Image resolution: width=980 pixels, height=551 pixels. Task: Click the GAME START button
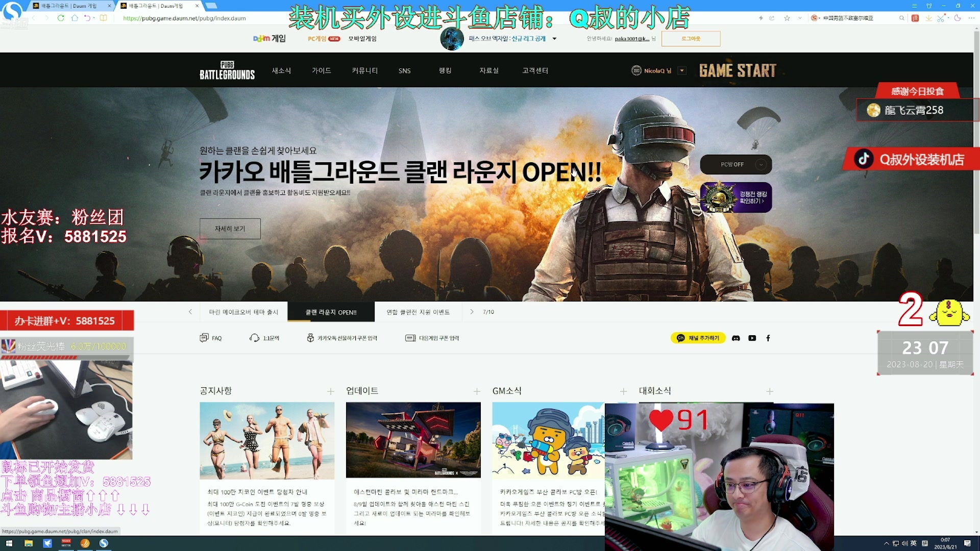738,70
